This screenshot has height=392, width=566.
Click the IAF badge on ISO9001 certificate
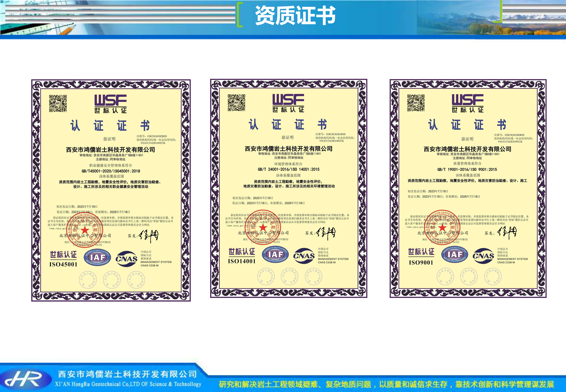[x=455, y=254]
